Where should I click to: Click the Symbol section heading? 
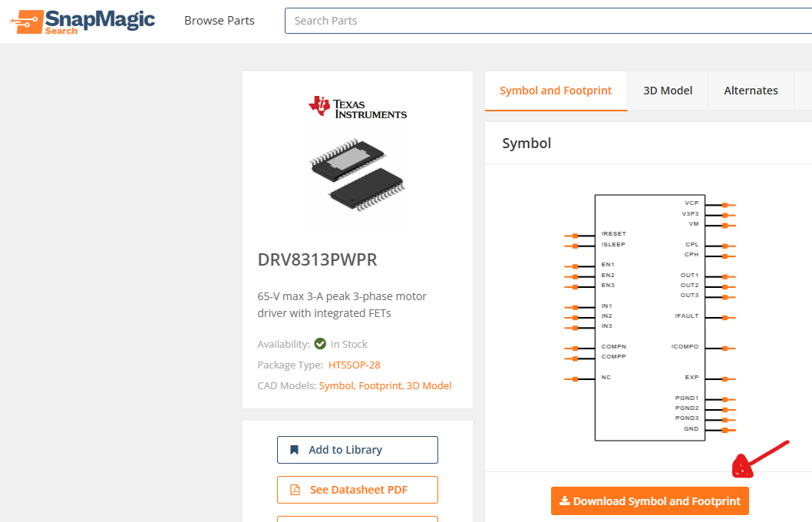526,144
